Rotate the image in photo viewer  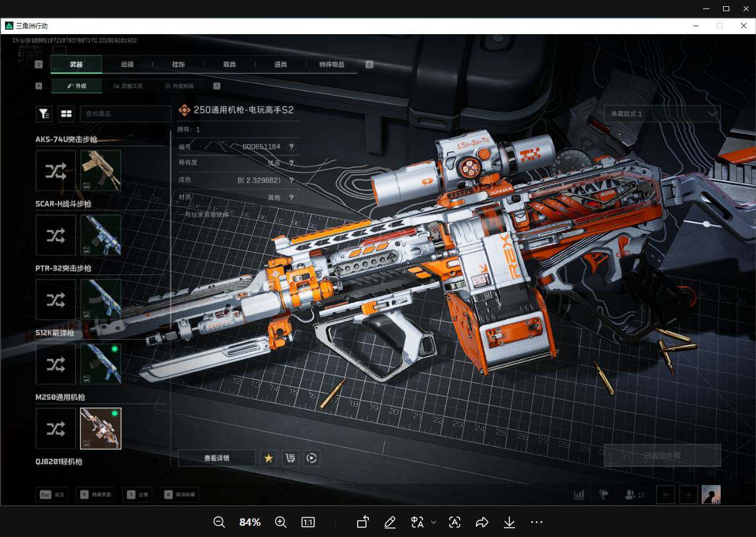362,522
